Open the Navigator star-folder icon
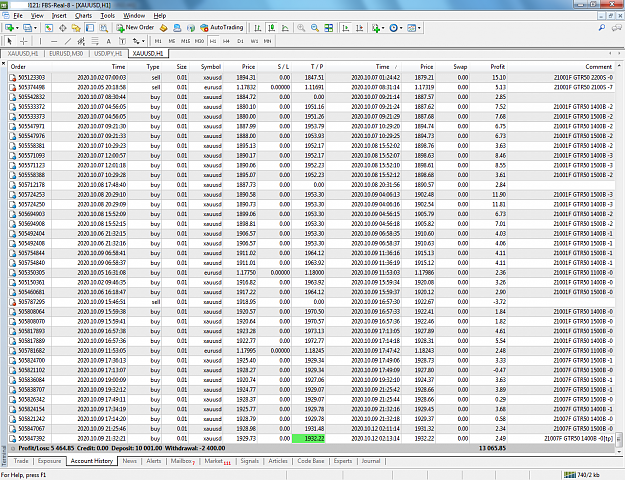The width and height of the screenshot is (625, 480). [x=76, y=28]
